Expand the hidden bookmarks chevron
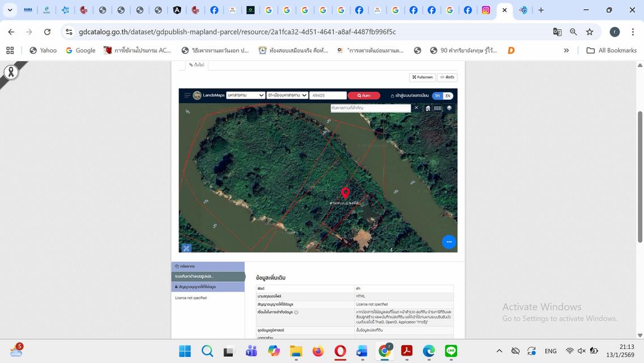 [x=566, y=50]
